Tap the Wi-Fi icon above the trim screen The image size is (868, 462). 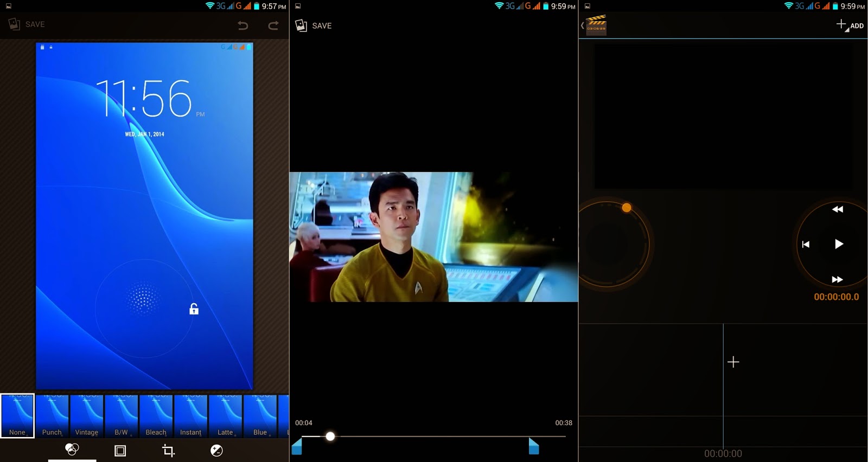[x=499, y=6]
